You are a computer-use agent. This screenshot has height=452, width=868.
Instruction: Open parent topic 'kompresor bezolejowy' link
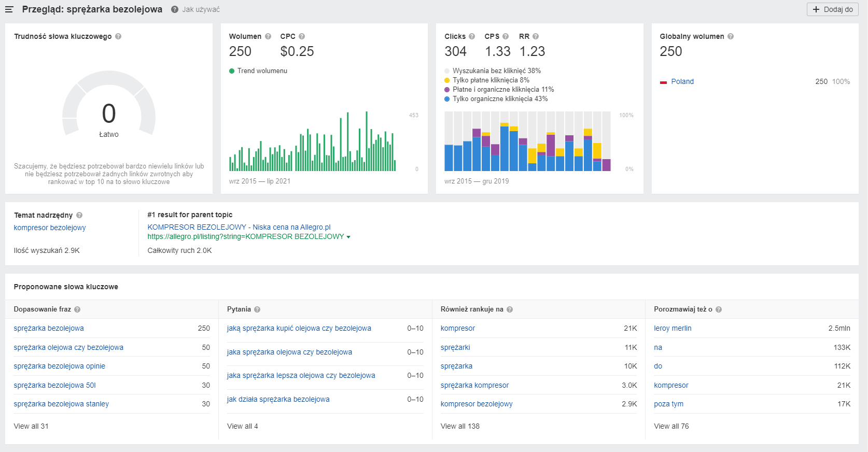coord(50,228)
